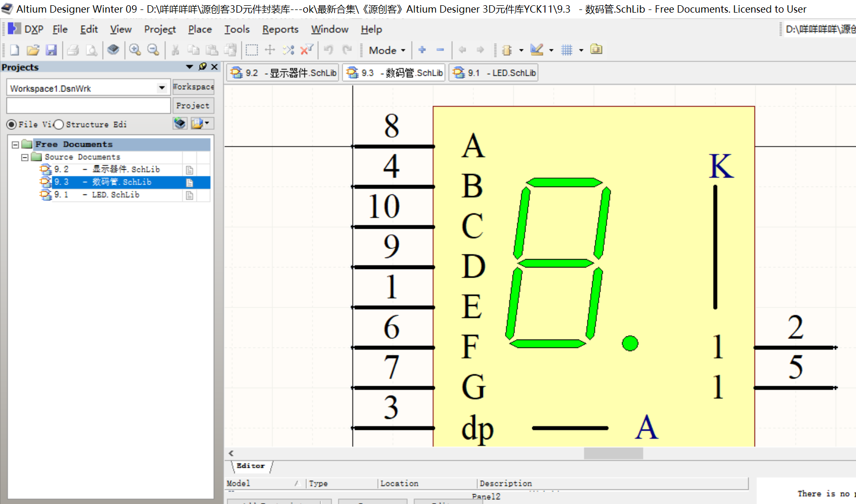856x504 pixels.
Task: Click the project name input field
Action: 88,106
